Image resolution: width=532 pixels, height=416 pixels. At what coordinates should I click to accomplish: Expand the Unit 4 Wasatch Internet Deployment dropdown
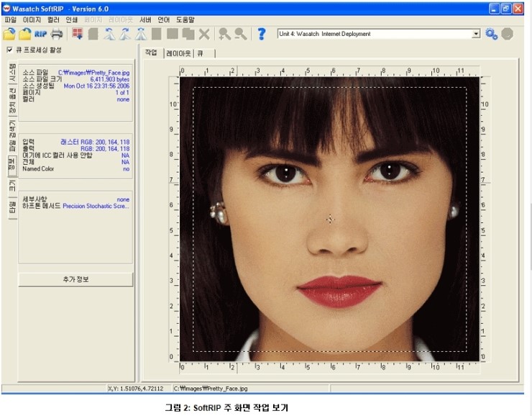click(476, 34)
